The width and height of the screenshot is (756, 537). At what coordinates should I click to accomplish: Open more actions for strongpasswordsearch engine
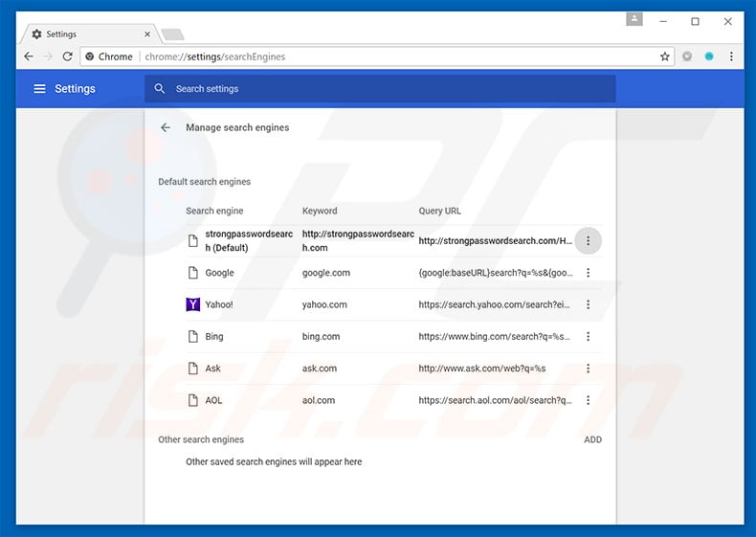point(588,241)
